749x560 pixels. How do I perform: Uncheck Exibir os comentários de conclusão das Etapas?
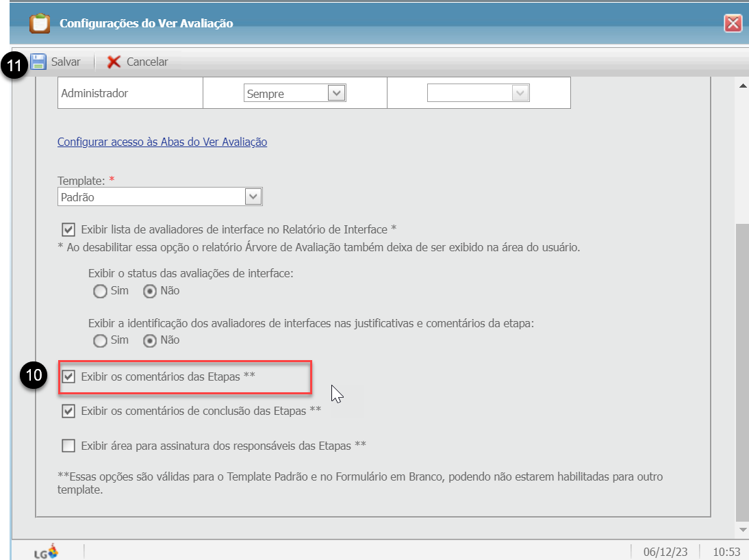click(x=68, y=411)
